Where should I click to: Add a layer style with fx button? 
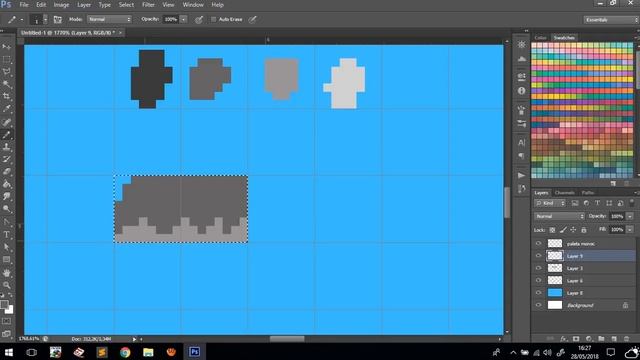tap(563, 339)
